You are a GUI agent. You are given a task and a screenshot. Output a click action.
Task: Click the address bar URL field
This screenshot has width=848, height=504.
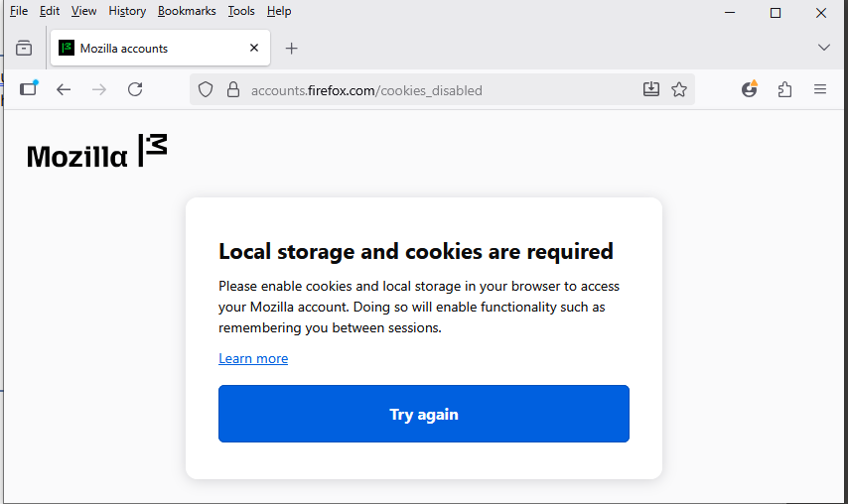click(427, 90)
